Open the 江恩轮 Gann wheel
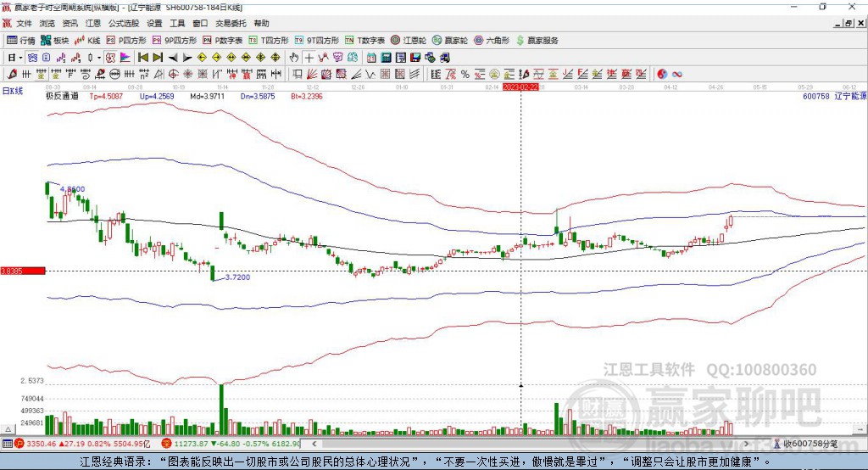The height and width of the screenshot is (470, 868). [409, 41]
